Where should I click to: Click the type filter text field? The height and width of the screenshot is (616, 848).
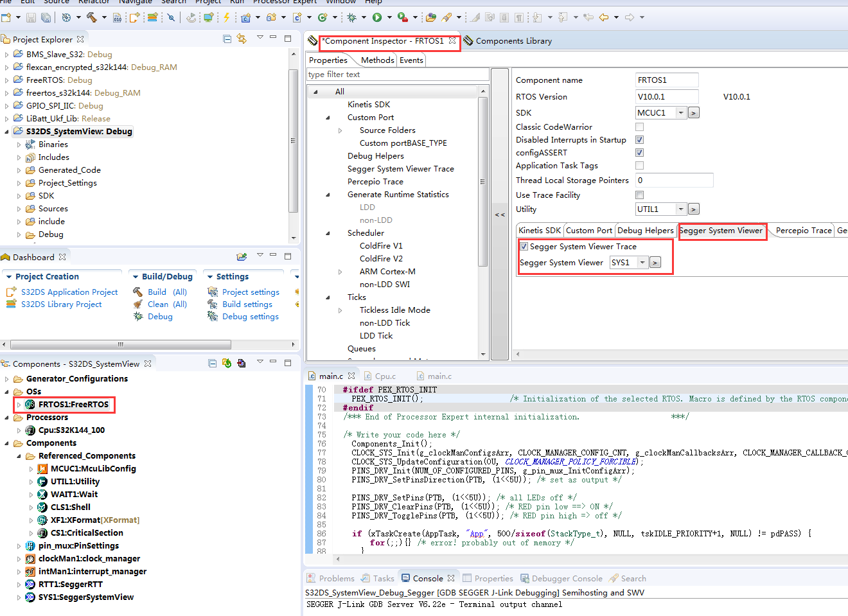397,75
